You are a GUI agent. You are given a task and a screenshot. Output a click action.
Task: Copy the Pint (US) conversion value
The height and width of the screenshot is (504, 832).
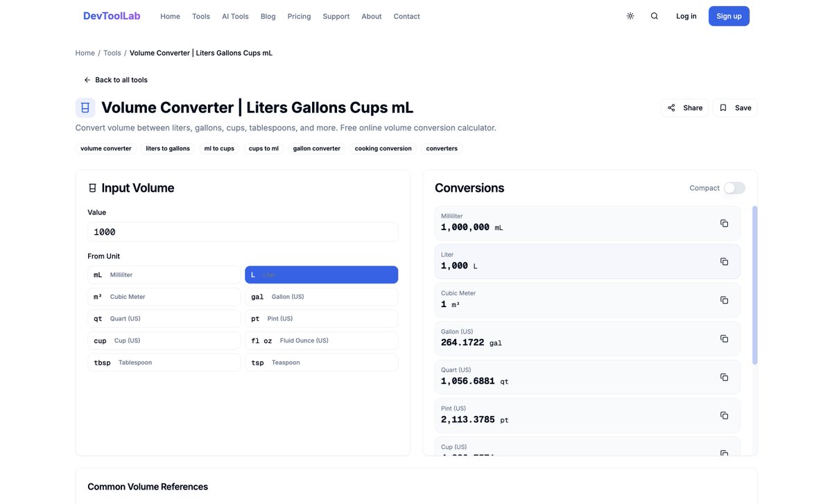(724, 415)
